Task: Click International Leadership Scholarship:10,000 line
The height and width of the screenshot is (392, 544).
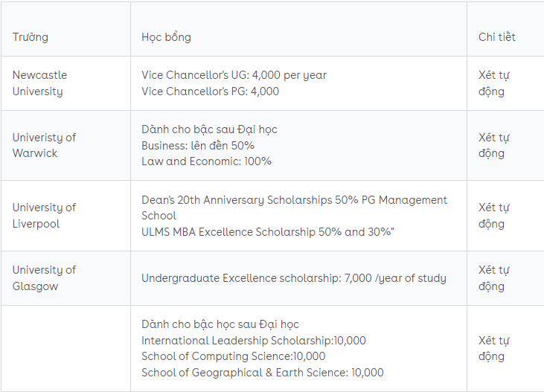Action: [253, 341]
